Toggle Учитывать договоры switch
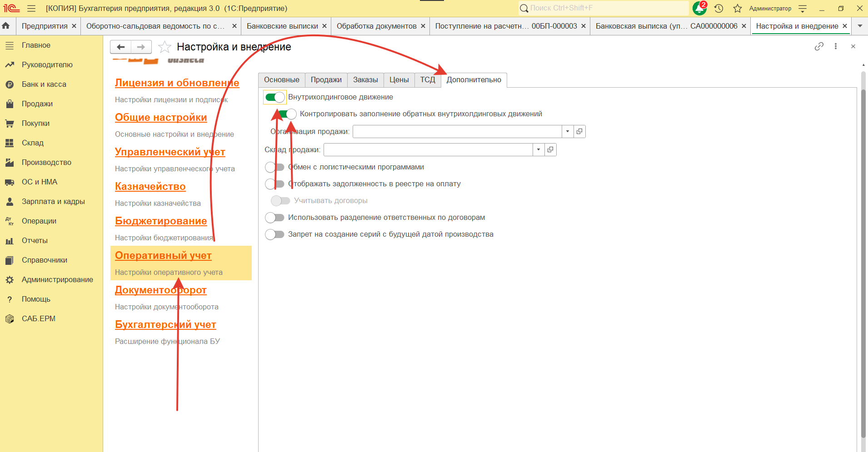This screenshot has height=452, width=868. (280, 201)
